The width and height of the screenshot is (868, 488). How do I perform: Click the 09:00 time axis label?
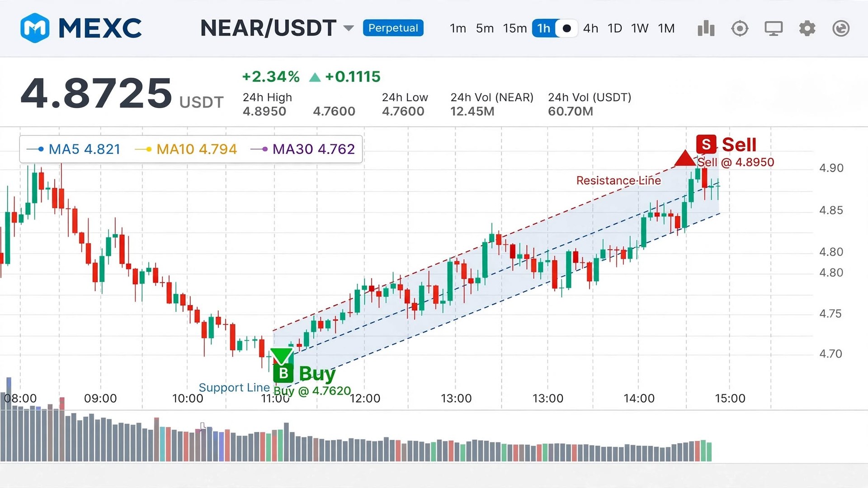(100, 398)
